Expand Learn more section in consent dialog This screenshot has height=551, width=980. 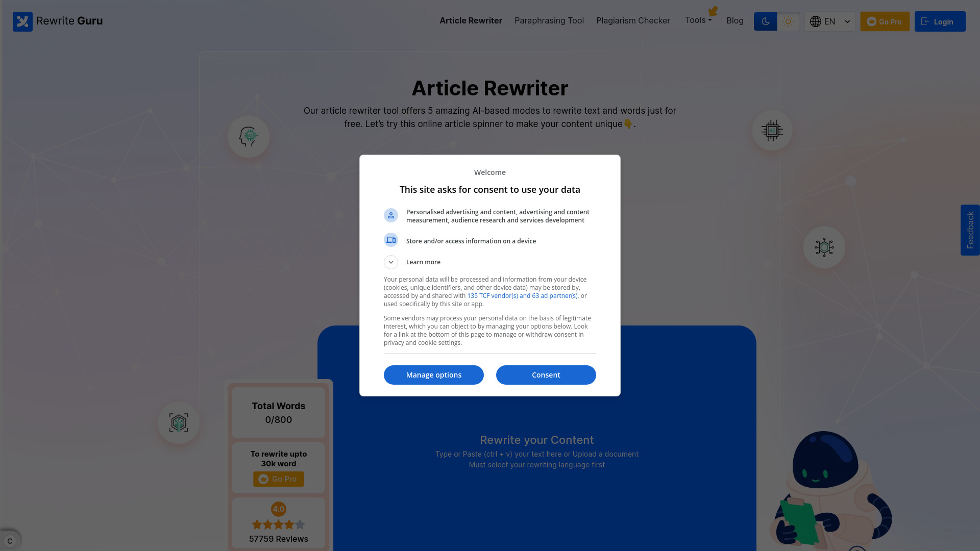pos(391,262)
